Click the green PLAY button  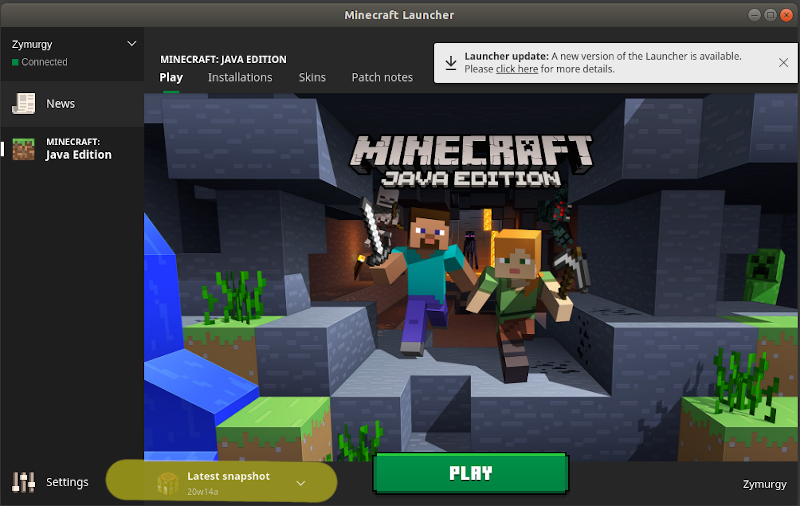tap(470, 474)
